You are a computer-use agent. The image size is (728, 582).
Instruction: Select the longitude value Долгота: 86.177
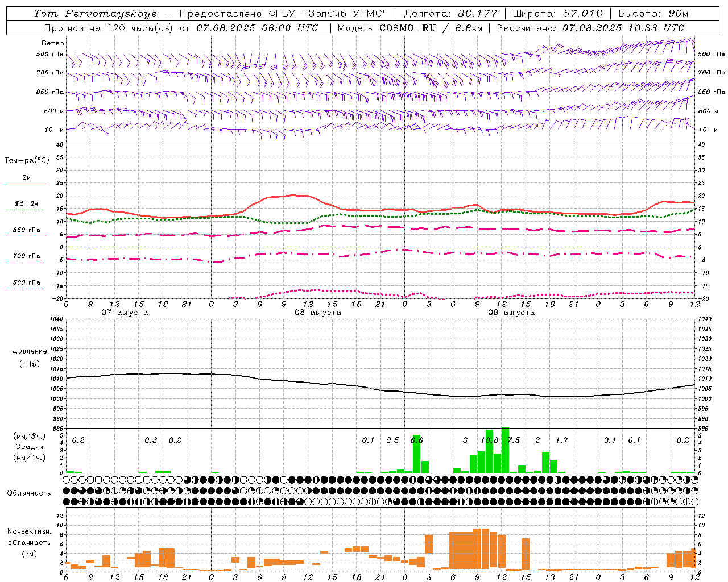[450, 14]
